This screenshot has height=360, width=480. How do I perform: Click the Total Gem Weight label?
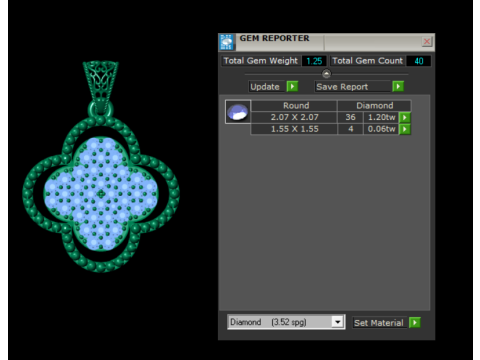pyautogui.click(x=261, y=61)
